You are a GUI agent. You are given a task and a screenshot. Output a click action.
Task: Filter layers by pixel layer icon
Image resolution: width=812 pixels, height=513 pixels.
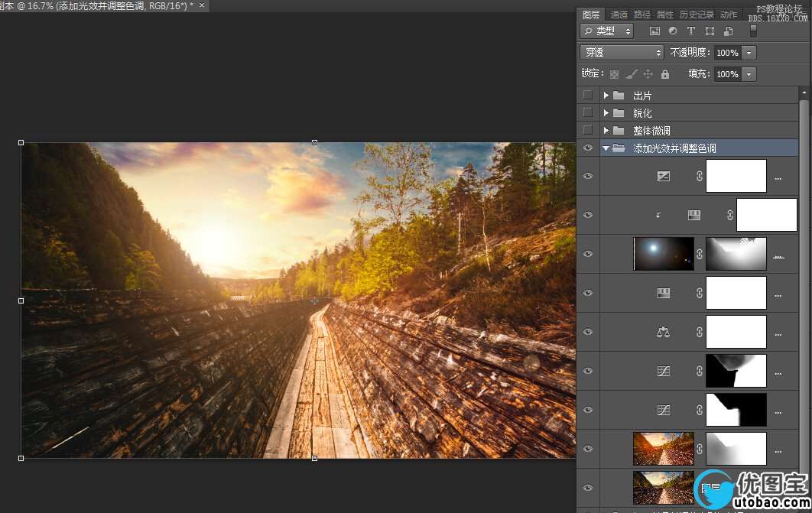click(654, 31)
